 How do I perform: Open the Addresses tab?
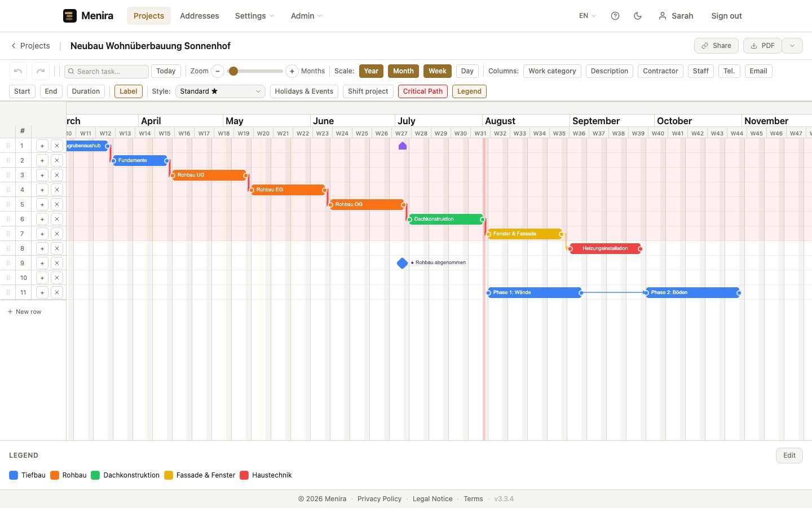click(x=199, y=16)
